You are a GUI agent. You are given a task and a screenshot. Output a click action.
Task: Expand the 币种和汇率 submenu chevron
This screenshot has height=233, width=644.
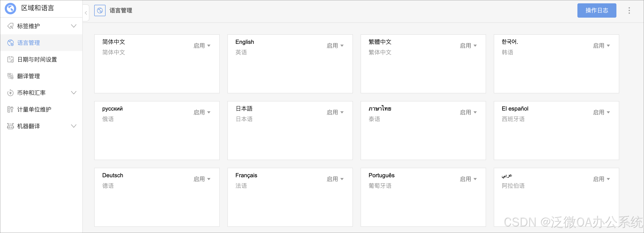click(74, 93)
